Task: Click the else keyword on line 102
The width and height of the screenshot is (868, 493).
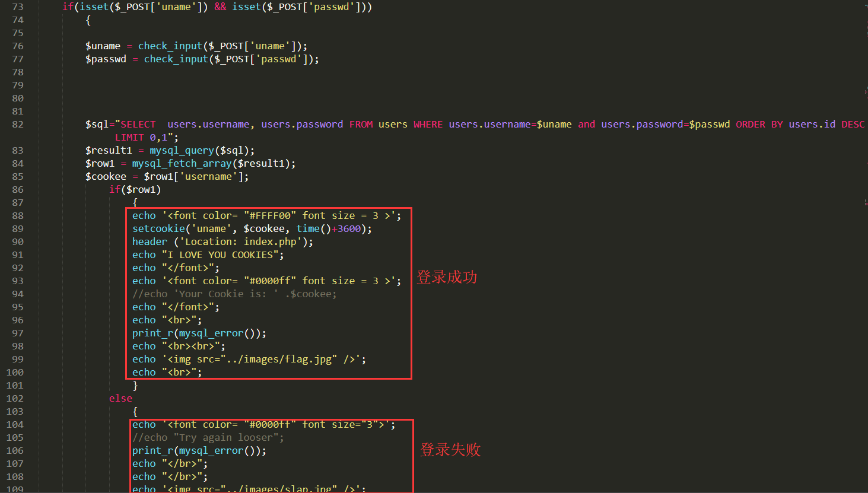Action: pos(120,399)
